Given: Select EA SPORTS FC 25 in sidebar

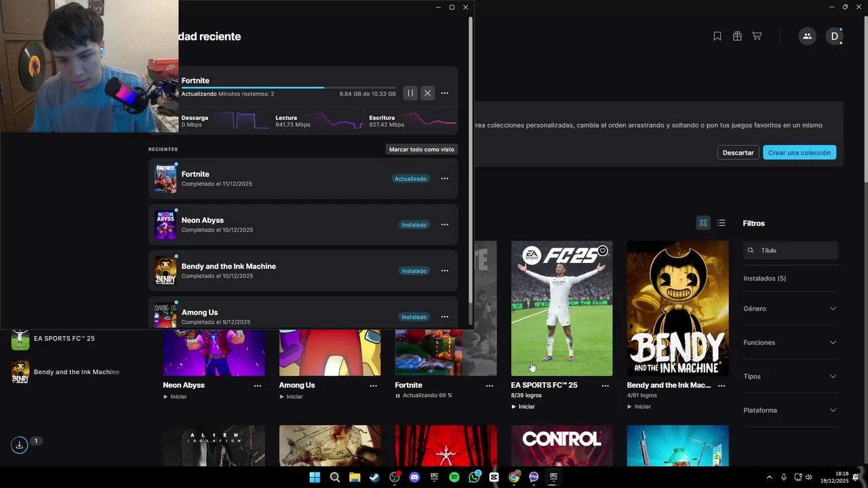Looking at the screenshot, I should [x=65, y=338].
